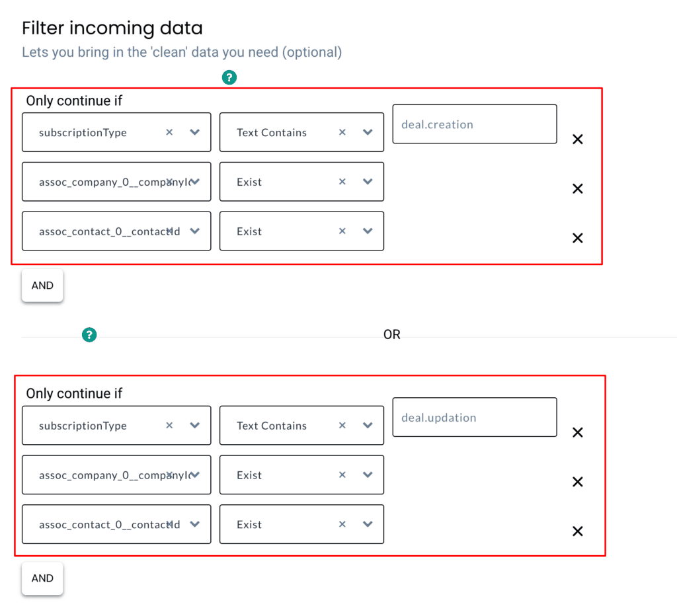Expand Exist dropdown on first group's contact row

tap(368, 231)
